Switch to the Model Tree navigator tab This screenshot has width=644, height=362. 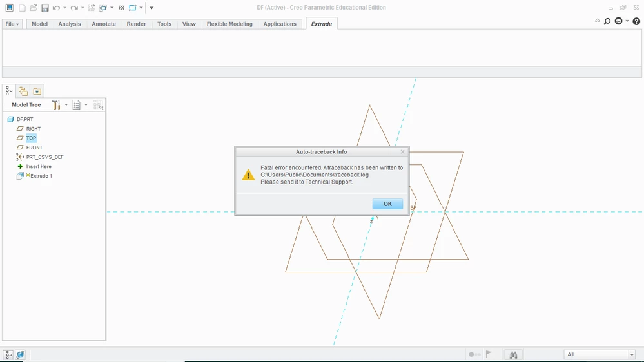click(x=9, y=91)
